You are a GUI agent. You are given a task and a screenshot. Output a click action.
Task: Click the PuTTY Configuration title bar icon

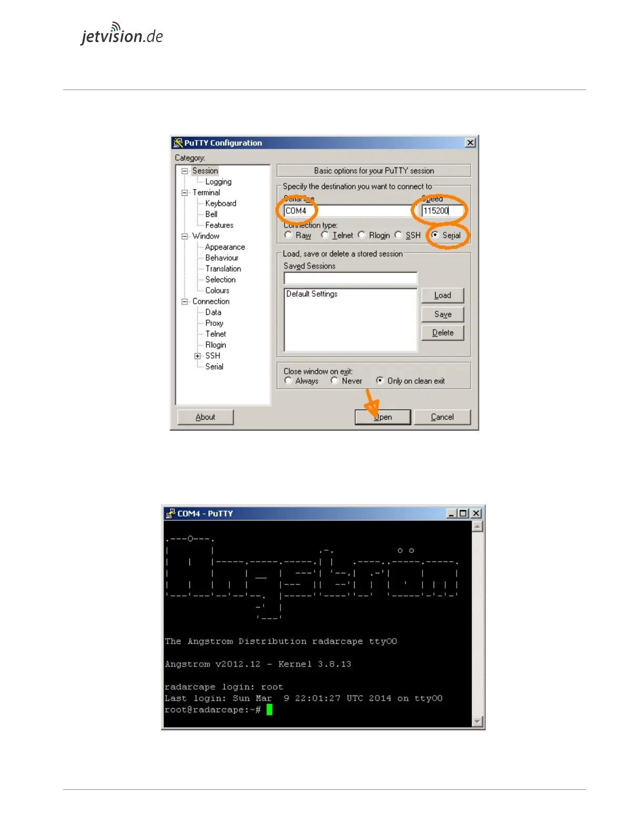tap(178, 143)
